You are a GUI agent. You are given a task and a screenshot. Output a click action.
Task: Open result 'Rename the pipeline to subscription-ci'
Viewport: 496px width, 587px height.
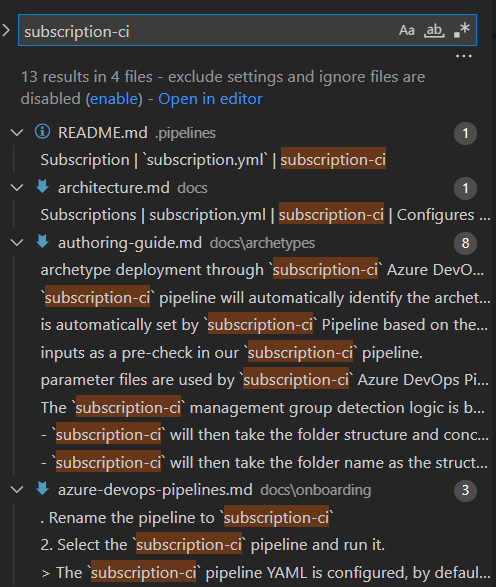click(187, 518)
